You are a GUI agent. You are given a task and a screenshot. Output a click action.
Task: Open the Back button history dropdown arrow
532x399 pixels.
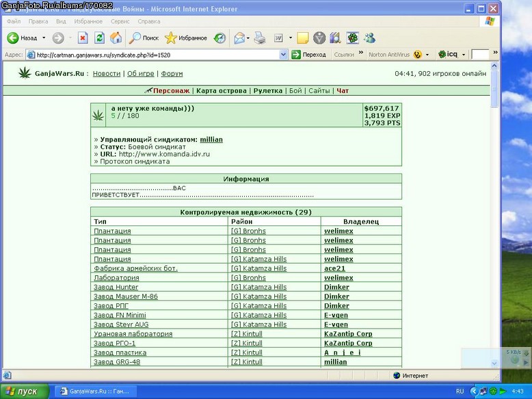point(44,38)
